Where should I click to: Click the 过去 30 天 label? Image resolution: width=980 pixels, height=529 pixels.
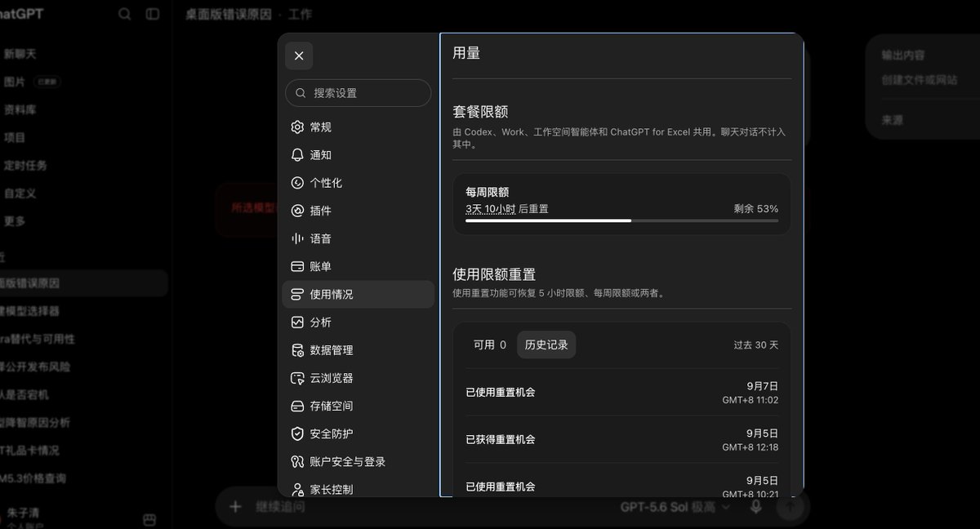755,345
